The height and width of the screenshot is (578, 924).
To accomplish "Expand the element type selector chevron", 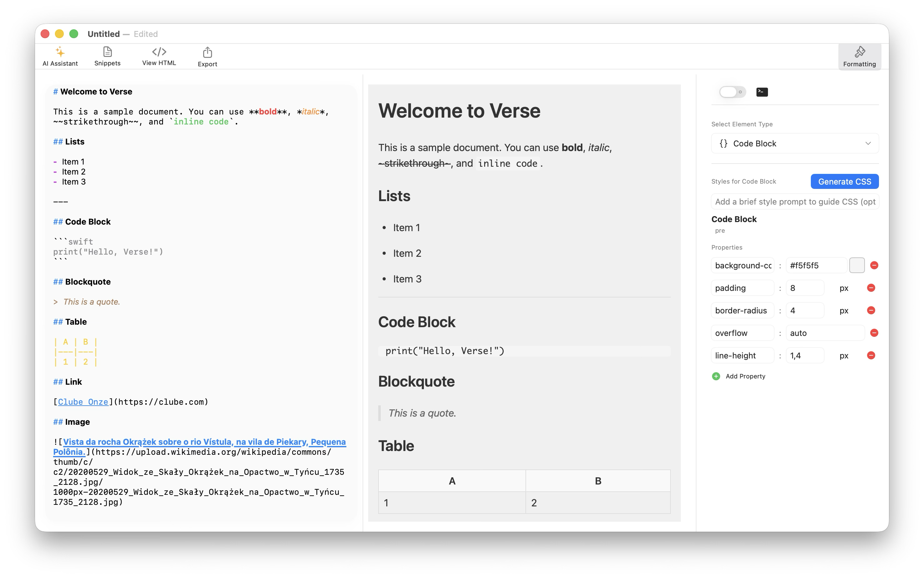I will [868, 143].
